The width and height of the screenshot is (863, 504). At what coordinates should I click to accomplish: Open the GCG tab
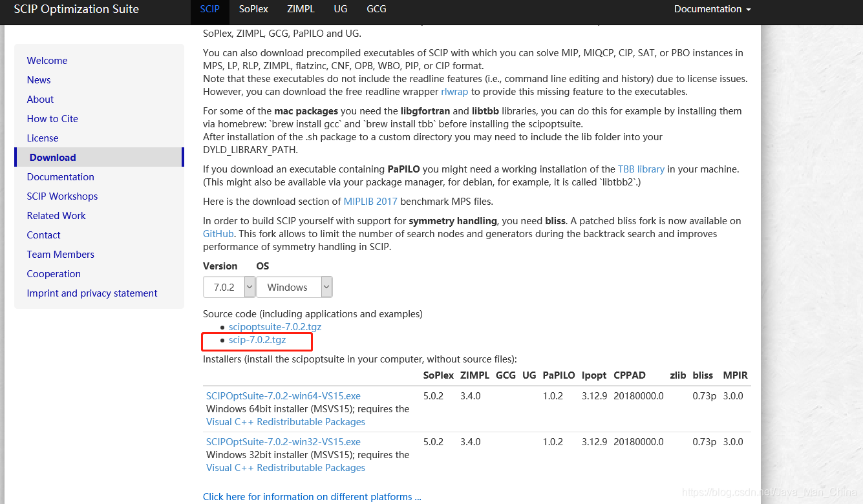(376, 9)
